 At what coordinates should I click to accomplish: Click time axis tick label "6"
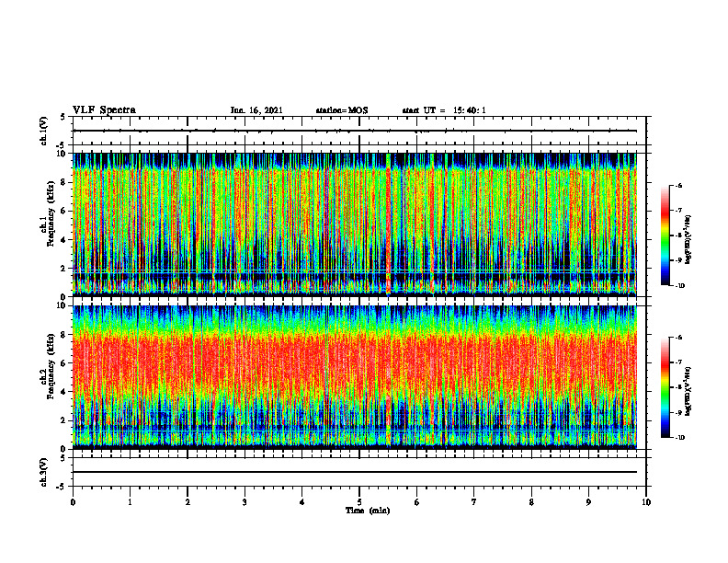417,502
